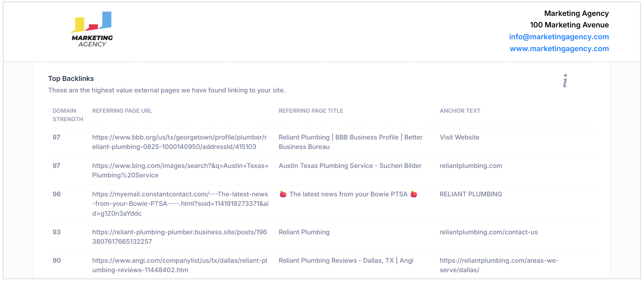
Task: Visit the www.marketingagency.com link
Action: [559, 48]
